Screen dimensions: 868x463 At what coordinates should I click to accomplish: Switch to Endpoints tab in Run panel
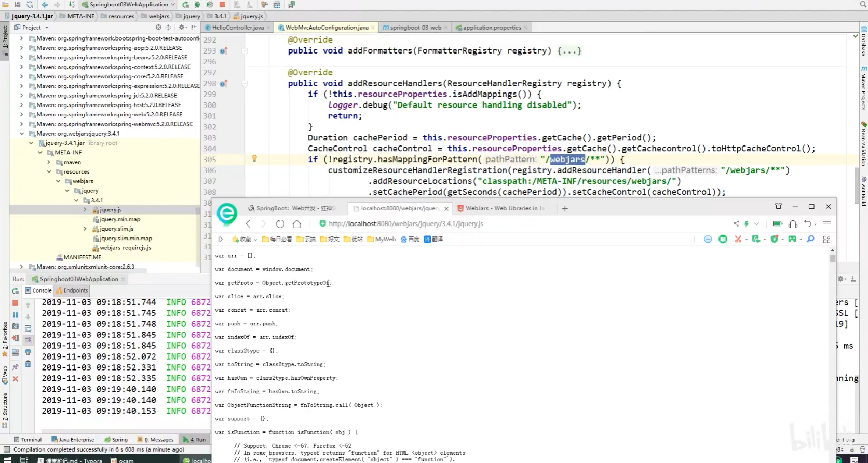(72, 290)
